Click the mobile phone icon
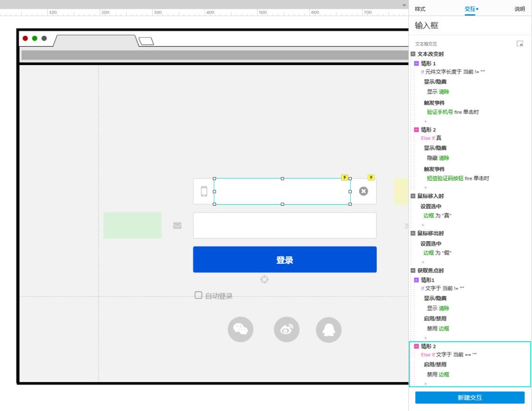This screenshot has width=532, height=411. [x=204, y=191]
